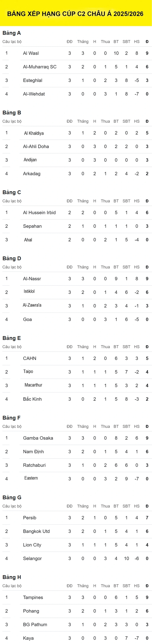
Task: Select the Pohang club entry
Action: tap(31, 611)
